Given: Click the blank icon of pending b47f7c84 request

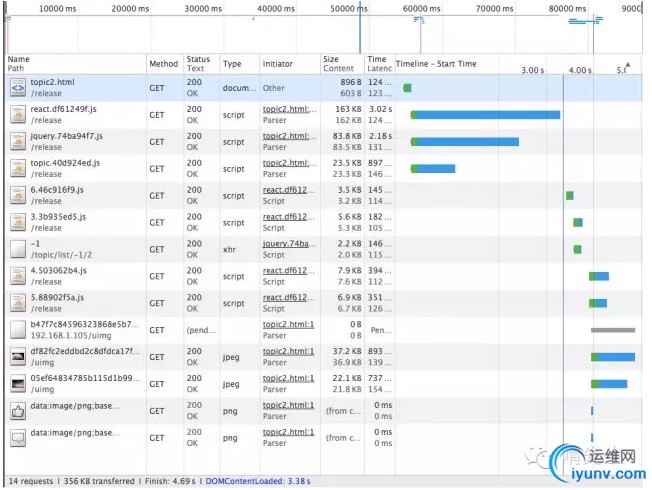Looking at the screenshot, I should 18,330.
